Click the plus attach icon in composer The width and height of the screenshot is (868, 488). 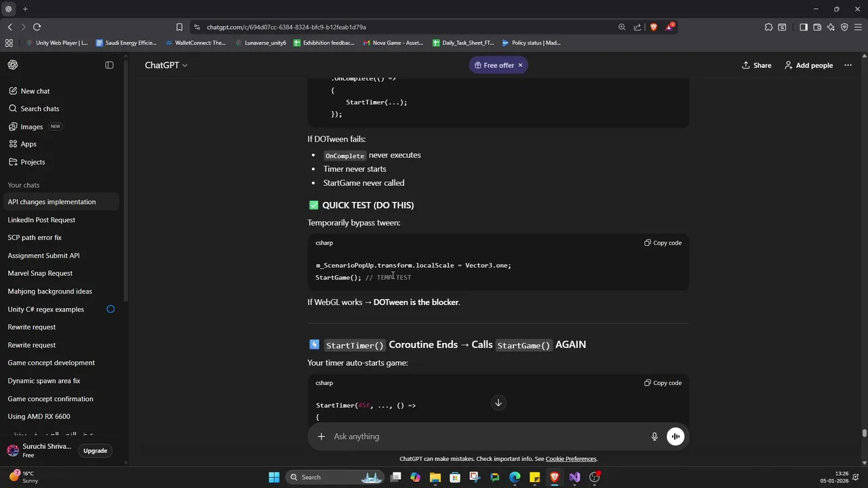[x=321, y=436]
